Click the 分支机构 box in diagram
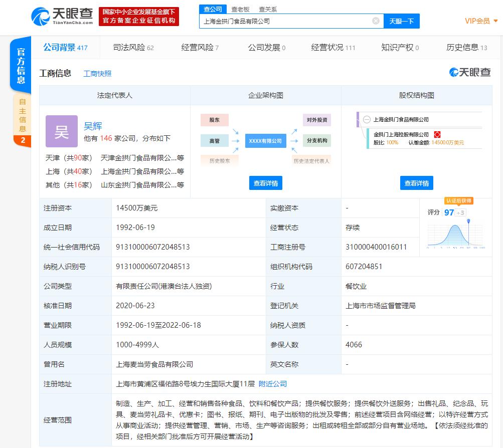Image resolution: width=503 pixels, height=448 pixels. pos(317,141)
